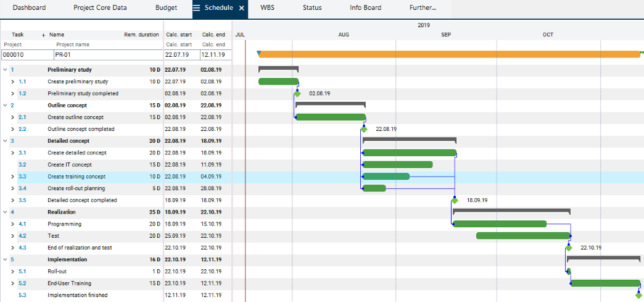Click task ID link 4.3
The image size is (644, 302).
22,248
